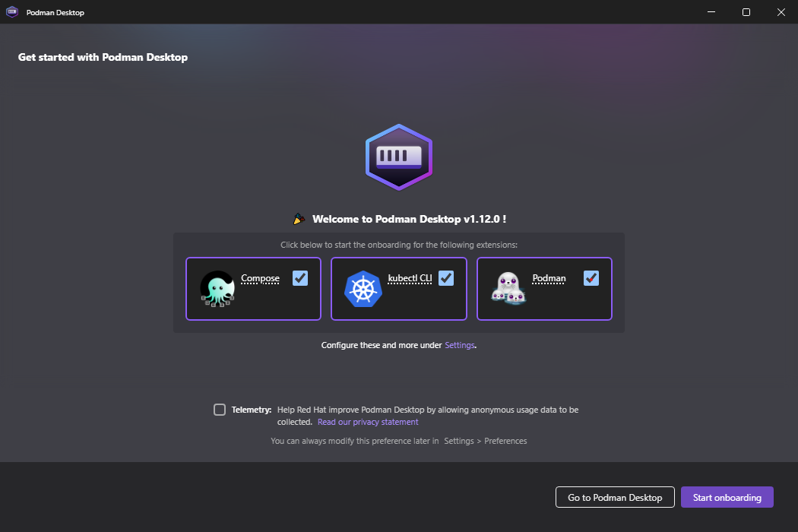
Task: Click the party popper icon beside Welcome
Action: pos(299,219)
